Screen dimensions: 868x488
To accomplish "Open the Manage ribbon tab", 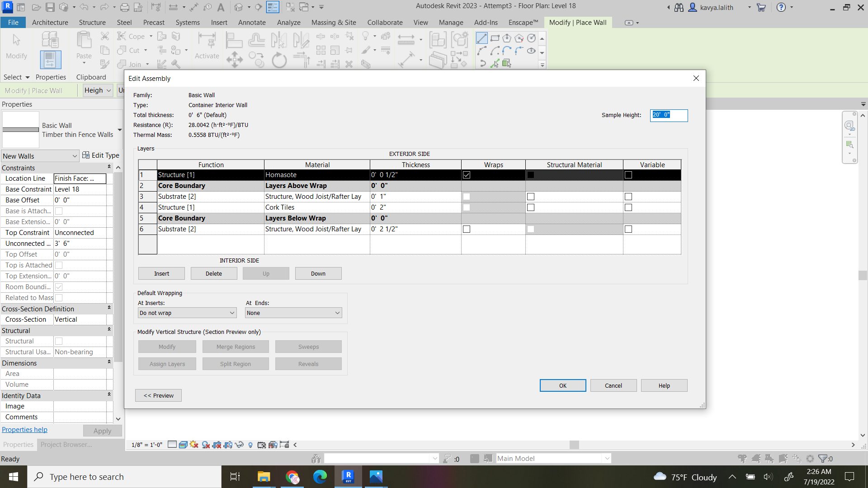I will [x=451, y=23].
